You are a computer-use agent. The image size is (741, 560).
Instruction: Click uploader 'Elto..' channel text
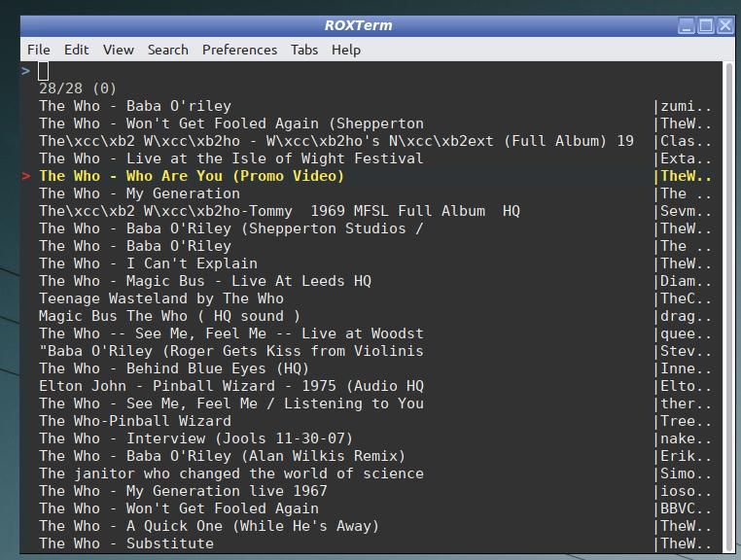click(686, 386)
